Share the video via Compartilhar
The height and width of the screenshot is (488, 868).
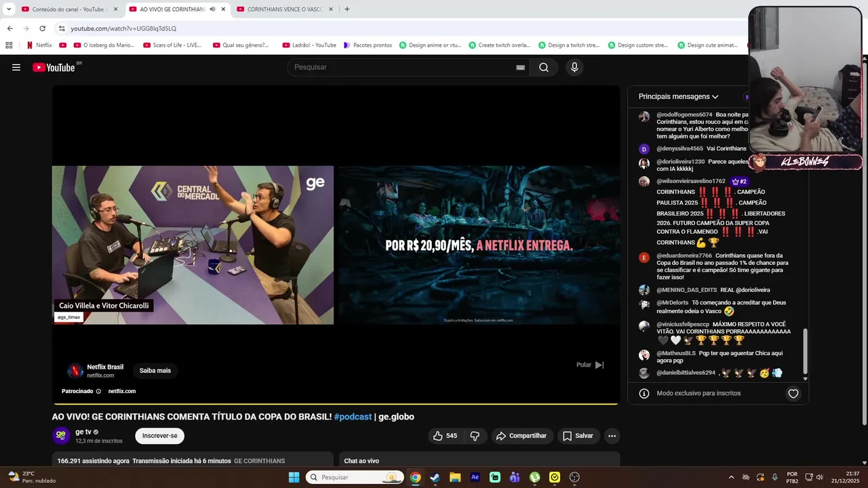point(521,436)
